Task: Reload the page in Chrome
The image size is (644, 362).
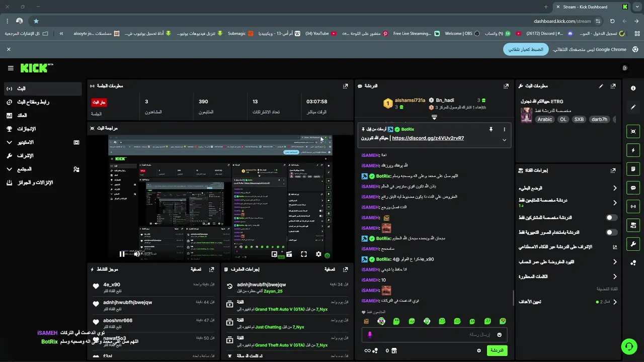Action: (612, 21)
